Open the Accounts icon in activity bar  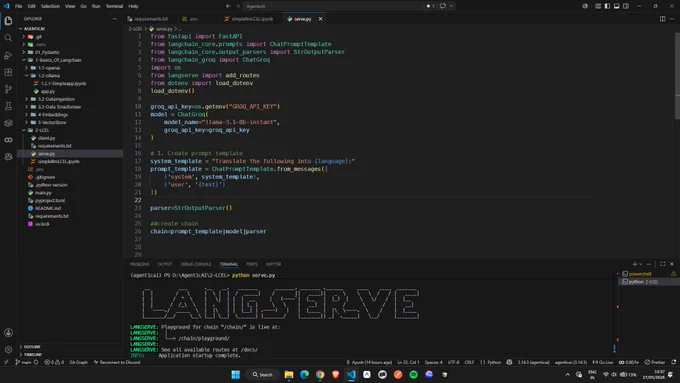[x=8, y=333]
